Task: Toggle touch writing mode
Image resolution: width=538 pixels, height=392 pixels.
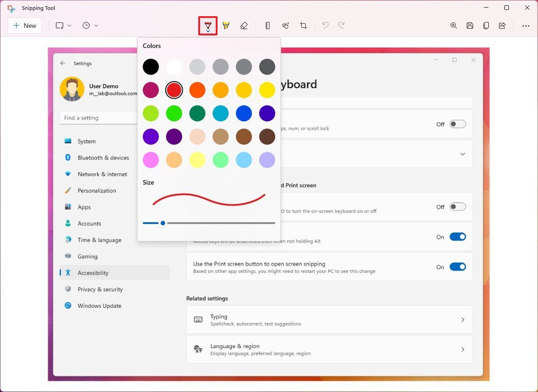Action: [286, 26]
